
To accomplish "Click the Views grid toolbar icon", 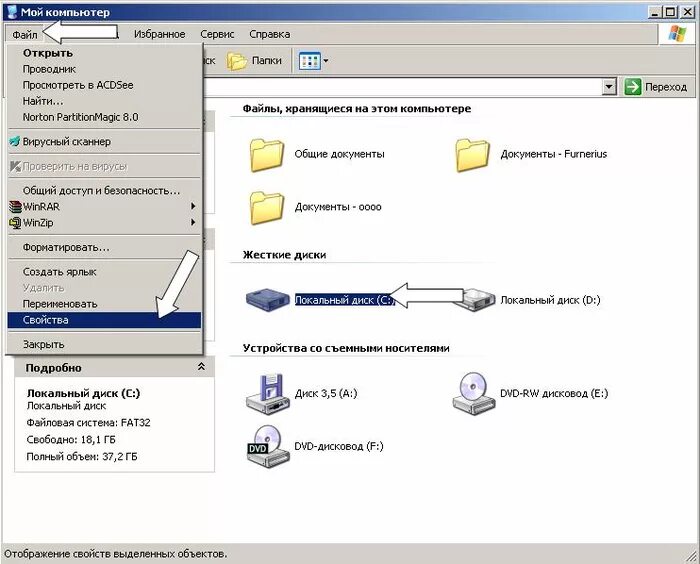I will [x=309, y=61].
